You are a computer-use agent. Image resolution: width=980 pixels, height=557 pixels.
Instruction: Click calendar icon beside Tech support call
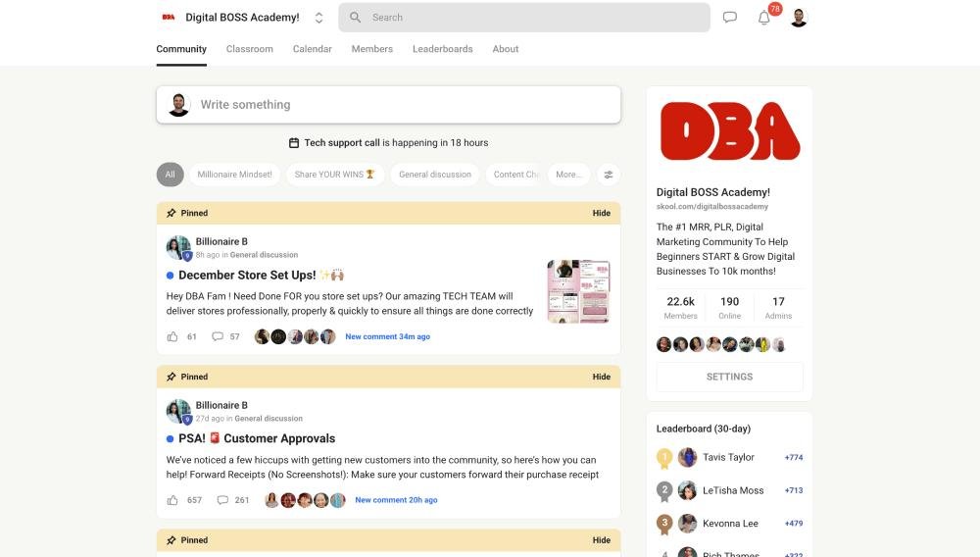[x=294, y=143]
